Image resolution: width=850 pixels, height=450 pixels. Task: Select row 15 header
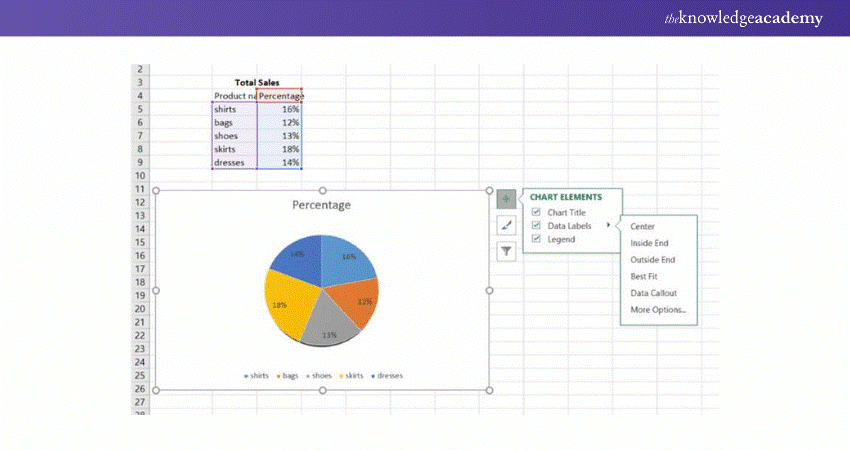click(140, 242)
